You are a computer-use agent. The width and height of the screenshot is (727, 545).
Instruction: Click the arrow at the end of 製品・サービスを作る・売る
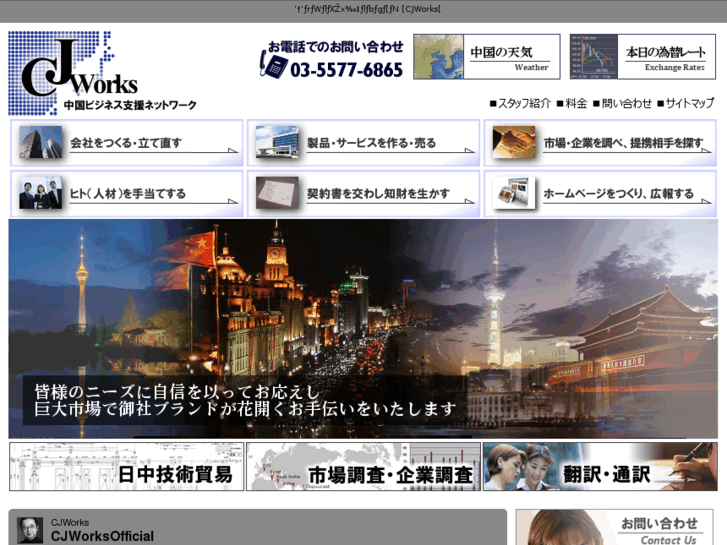click(470, 150)
